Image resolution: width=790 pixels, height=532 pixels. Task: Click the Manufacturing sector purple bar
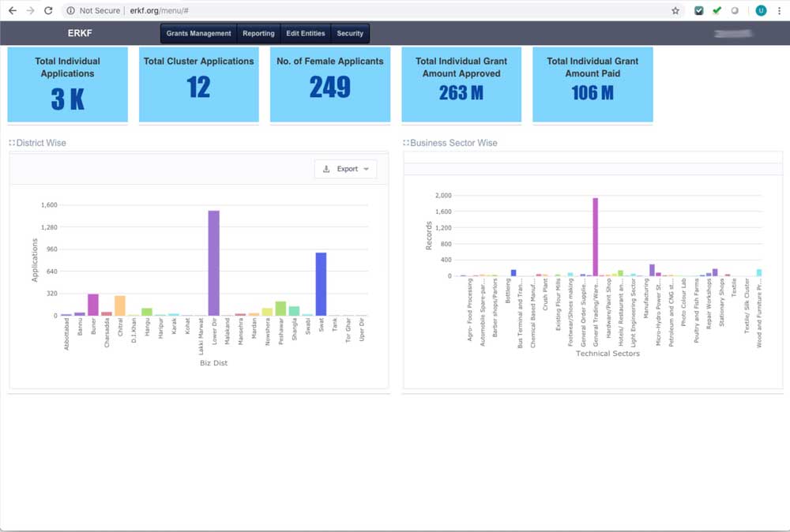(652, 270)
